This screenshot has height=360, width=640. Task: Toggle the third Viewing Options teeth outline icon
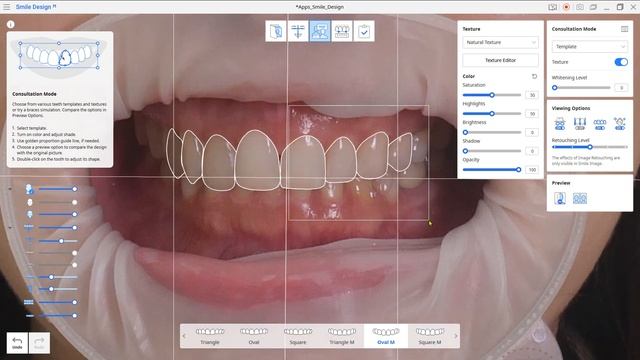600,123
